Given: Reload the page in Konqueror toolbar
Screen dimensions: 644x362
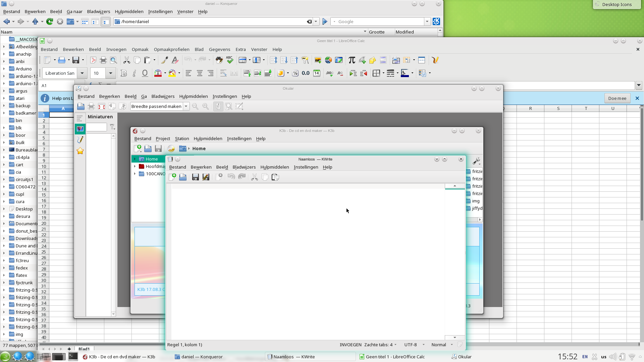Looking at the screenshot, I should pos(50,21).
